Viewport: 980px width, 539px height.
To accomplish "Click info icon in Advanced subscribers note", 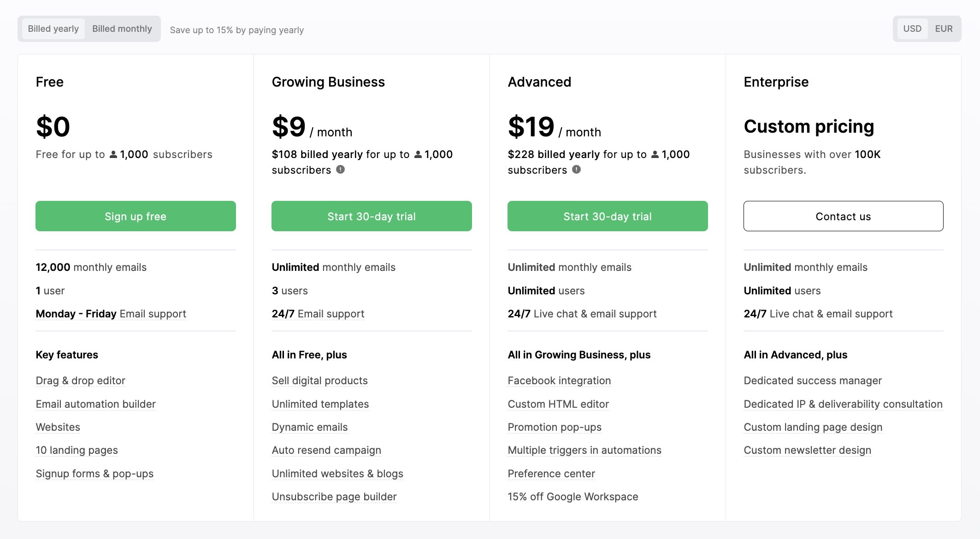I will coord(576,170).
